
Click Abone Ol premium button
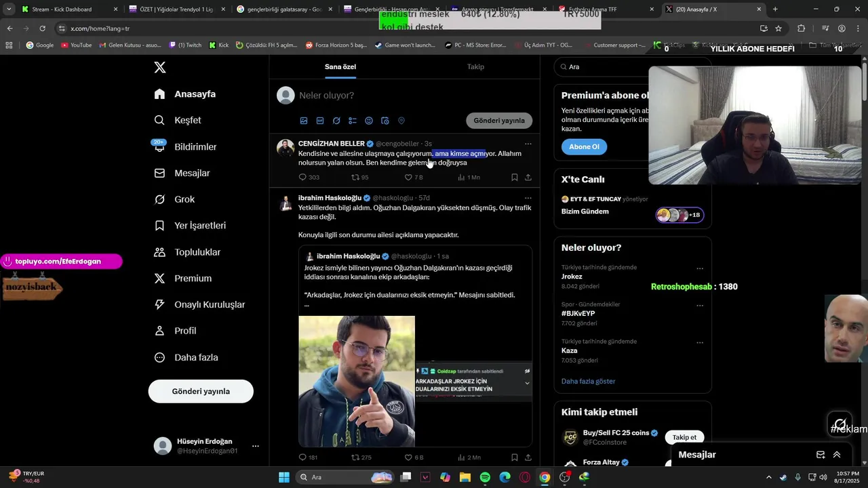tap(584, 147)
